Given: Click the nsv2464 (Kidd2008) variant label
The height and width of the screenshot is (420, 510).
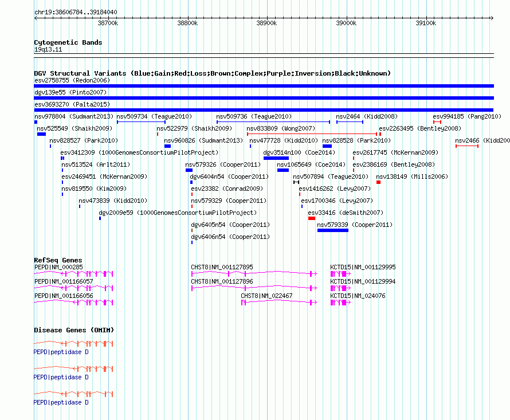Looking at the screenshot, I should coord(367,116).
